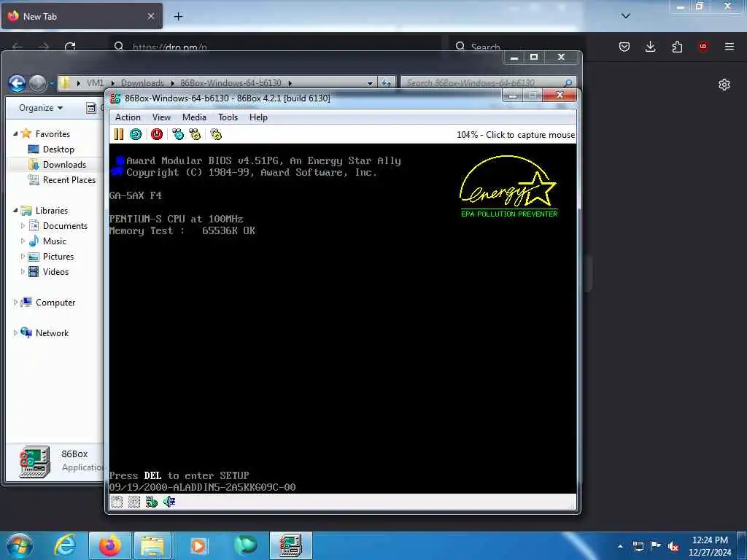Image resolution: width=747 pixels, height=560 pixels.
Task: Select Desktop under Favorites
Action: coord(58,149)
